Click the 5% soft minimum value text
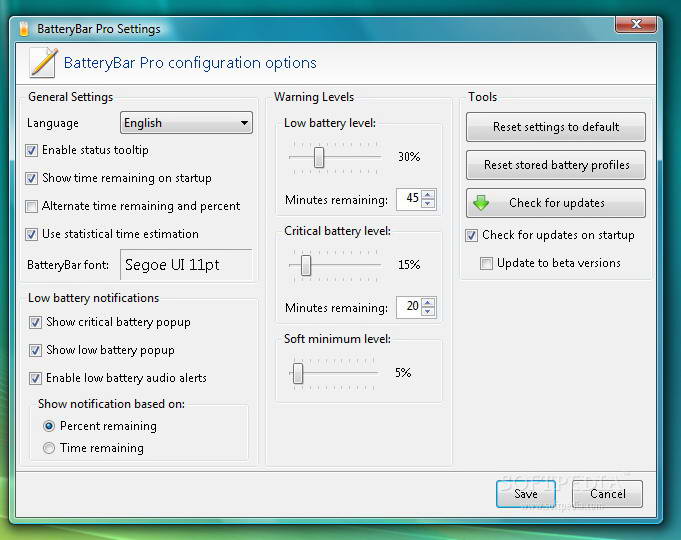681x540 pixels. 403,373
